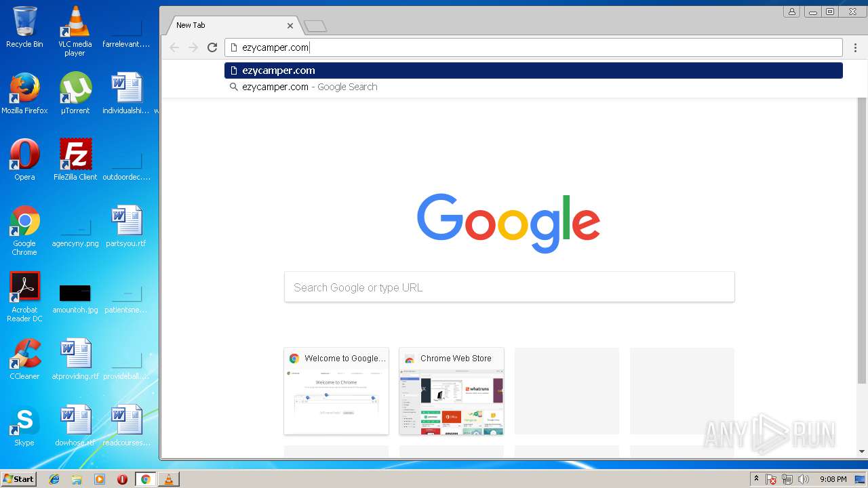
Task: Launch Internet Explorer from the taskbar
Action: (54, 479)
